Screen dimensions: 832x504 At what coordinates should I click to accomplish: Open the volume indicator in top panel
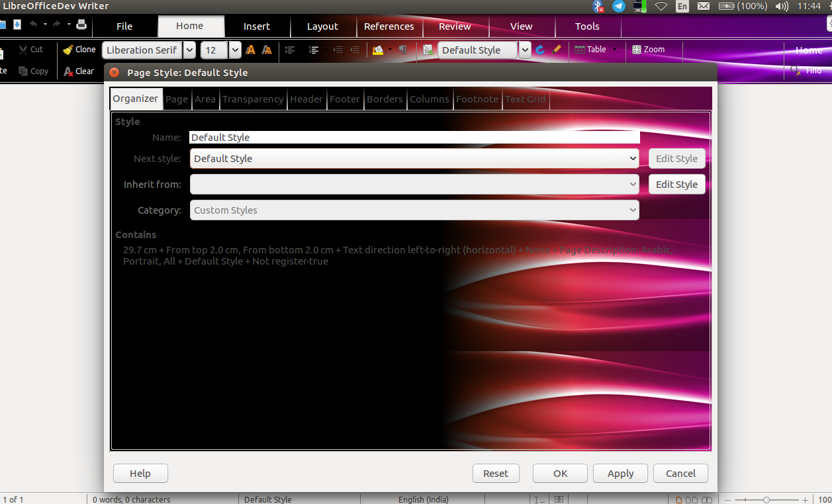(781, 6)
